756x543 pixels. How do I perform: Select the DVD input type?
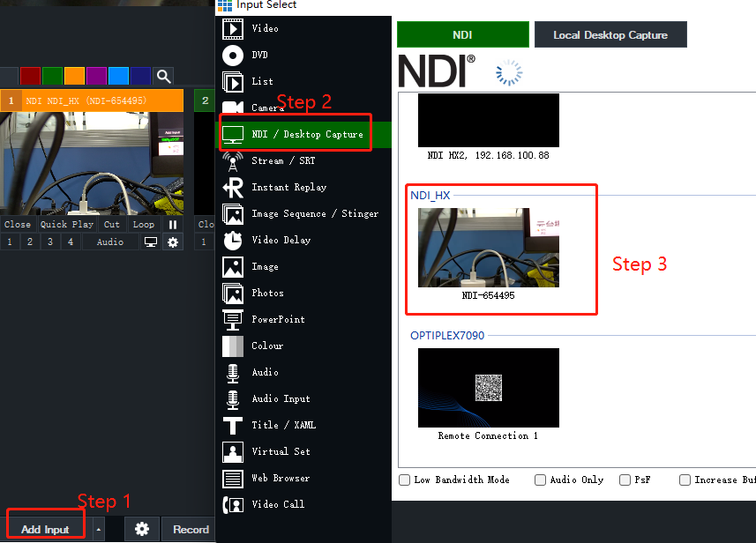[x=260, y=55]
